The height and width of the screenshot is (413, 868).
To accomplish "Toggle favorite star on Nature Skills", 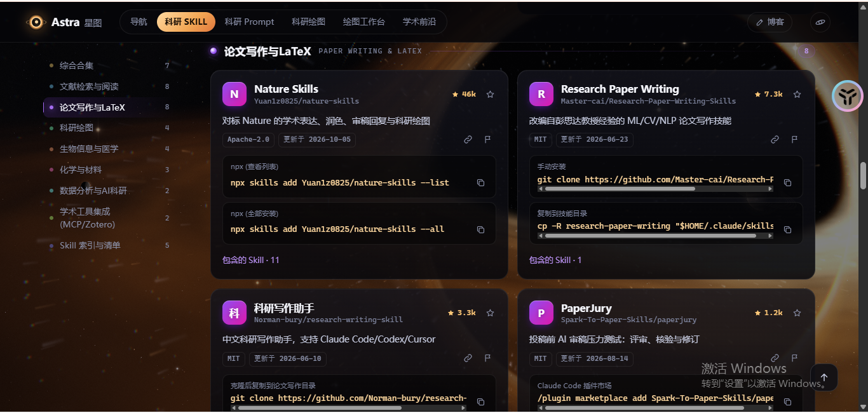I will point(490,94).
